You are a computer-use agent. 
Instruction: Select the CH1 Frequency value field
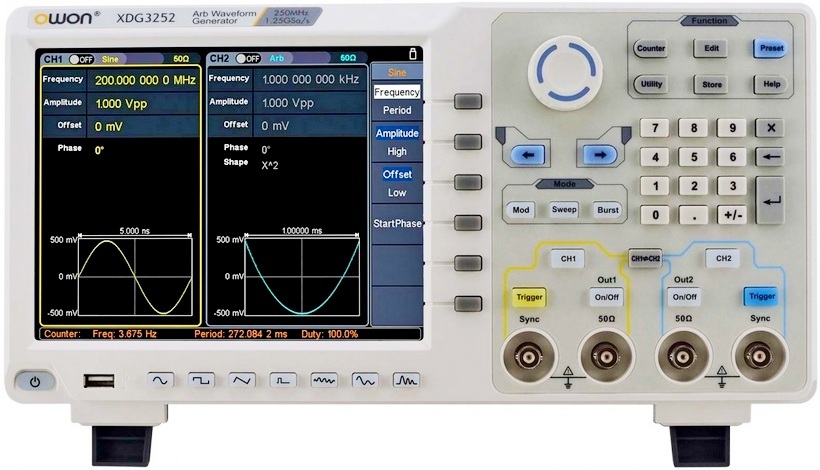click(145, 79)
